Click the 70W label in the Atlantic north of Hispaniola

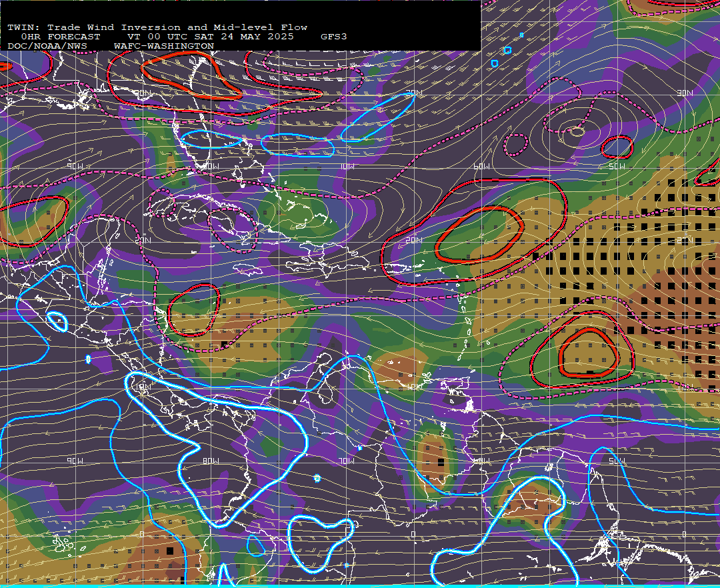click(347, 166)
